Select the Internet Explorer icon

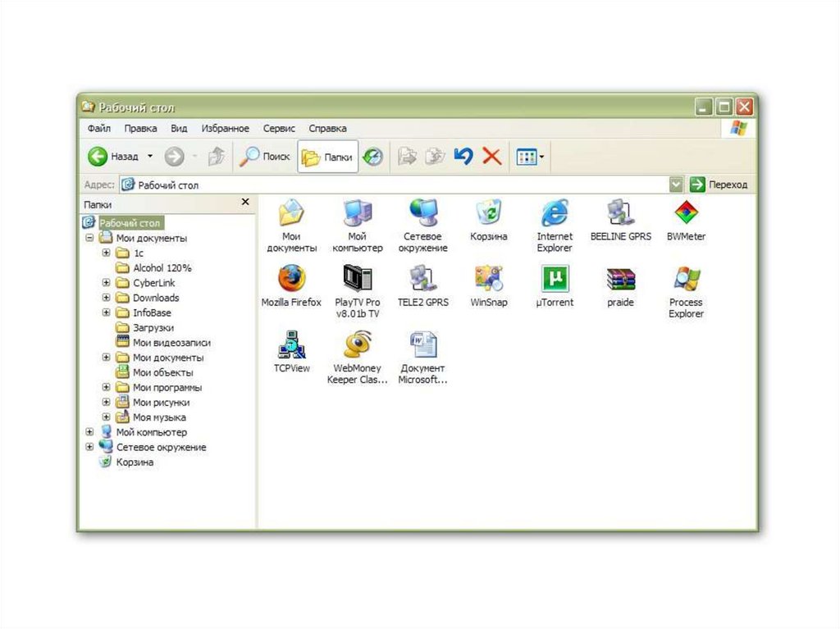pos(555,212)
